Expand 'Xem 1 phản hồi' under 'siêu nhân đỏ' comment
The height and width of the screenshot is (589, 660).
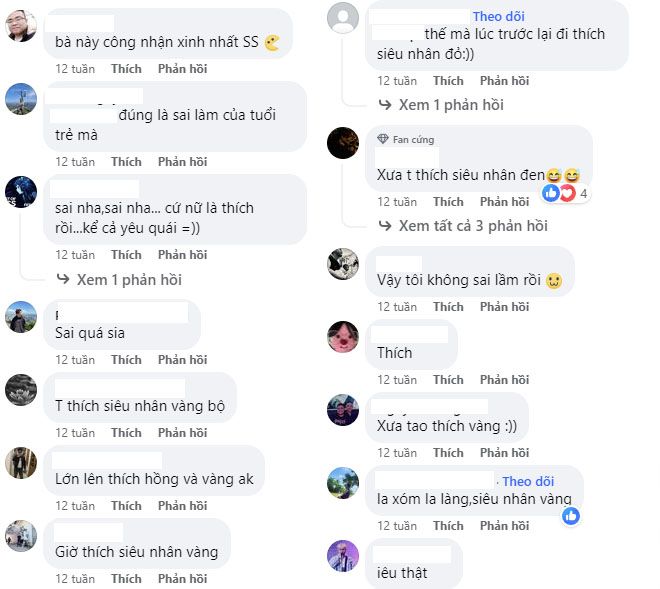click(x=451, y=104)
